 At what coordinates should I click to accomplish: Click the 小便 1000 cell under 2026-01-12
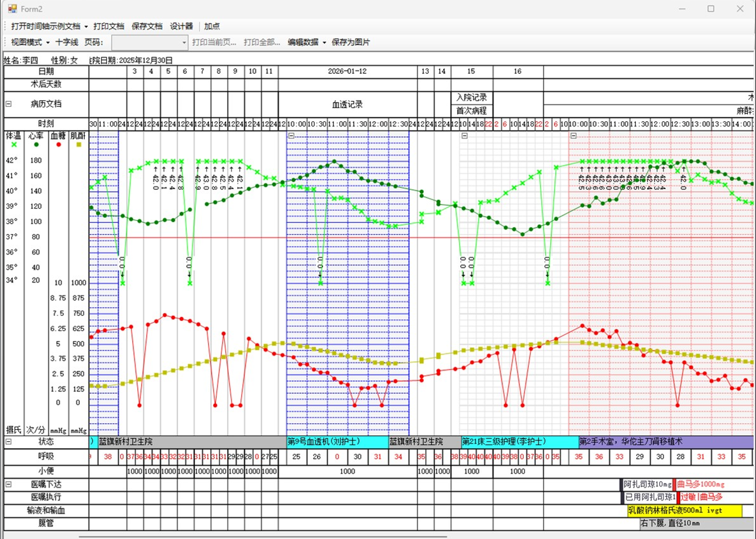pos(347,471)
